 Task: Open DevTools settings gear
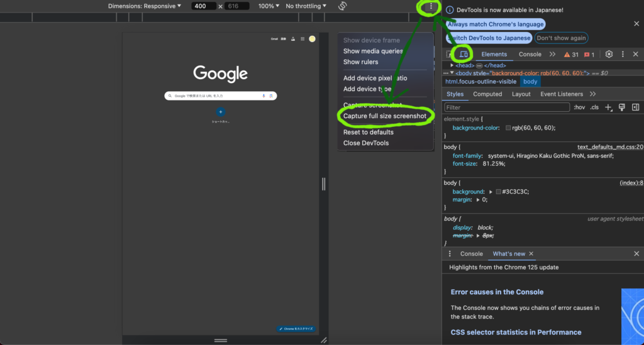609,54
